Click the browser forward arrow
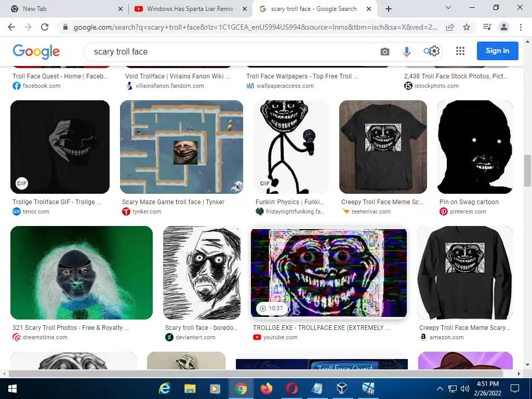 [x=28, y=27]
